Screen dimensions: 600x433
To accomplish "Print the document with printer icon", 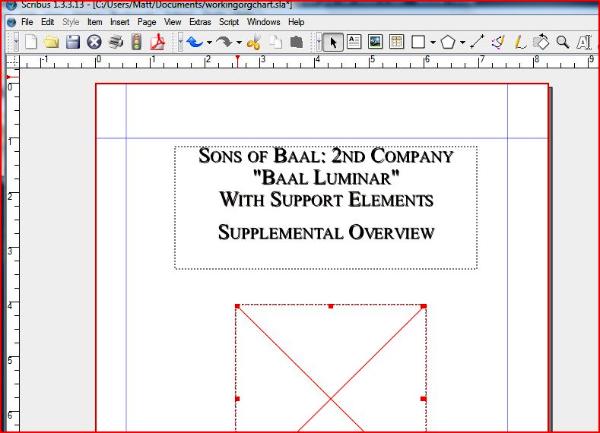I will click(x=116, y=42).
